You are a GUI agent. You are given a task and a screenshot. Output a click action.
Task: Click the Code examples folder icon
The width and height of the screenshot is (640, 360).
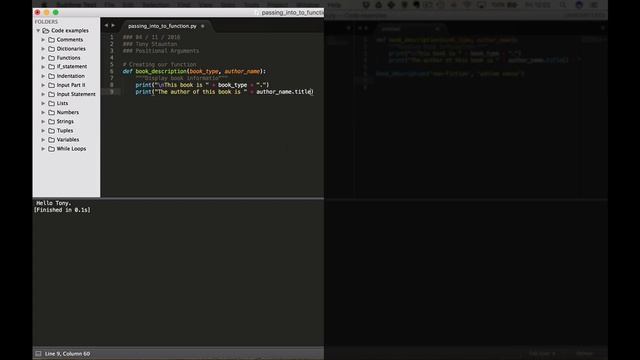pos(46,31)
